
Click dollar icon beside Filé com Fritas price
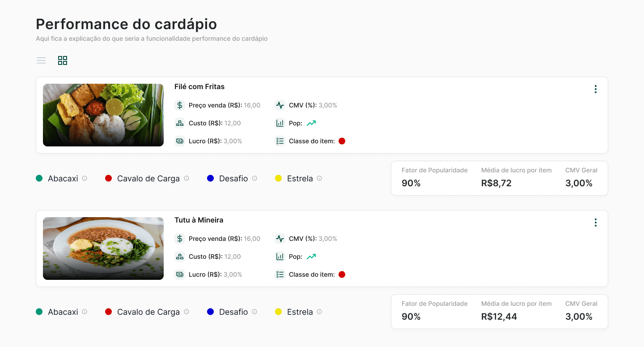pyautogui.click(x=180, y=105)
